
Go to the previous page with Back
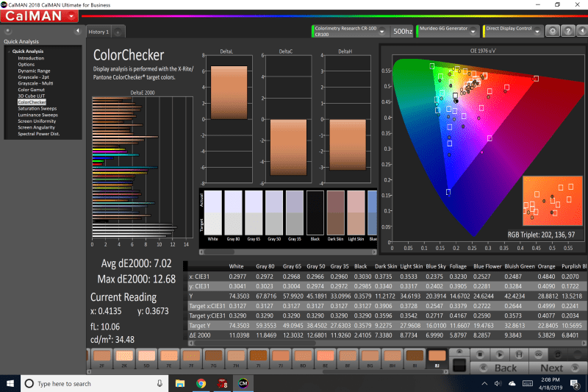[x=500, y=368]
